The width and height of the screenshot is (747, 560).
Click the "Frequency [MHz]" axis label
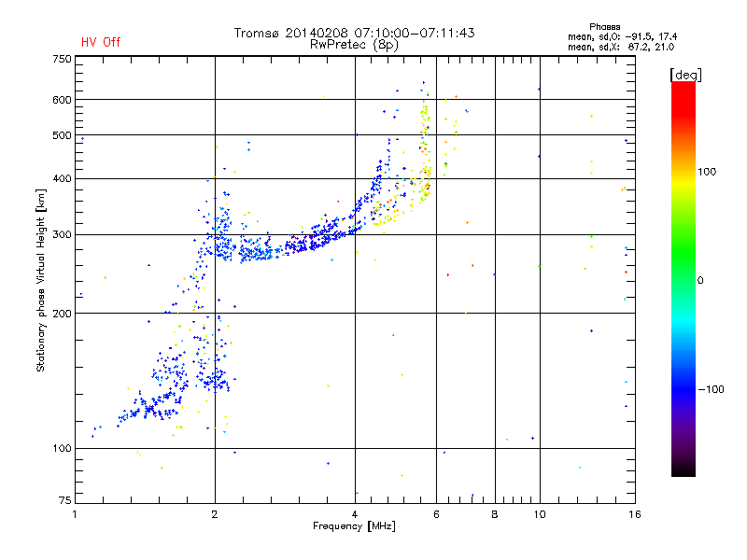tap(354, 526)
